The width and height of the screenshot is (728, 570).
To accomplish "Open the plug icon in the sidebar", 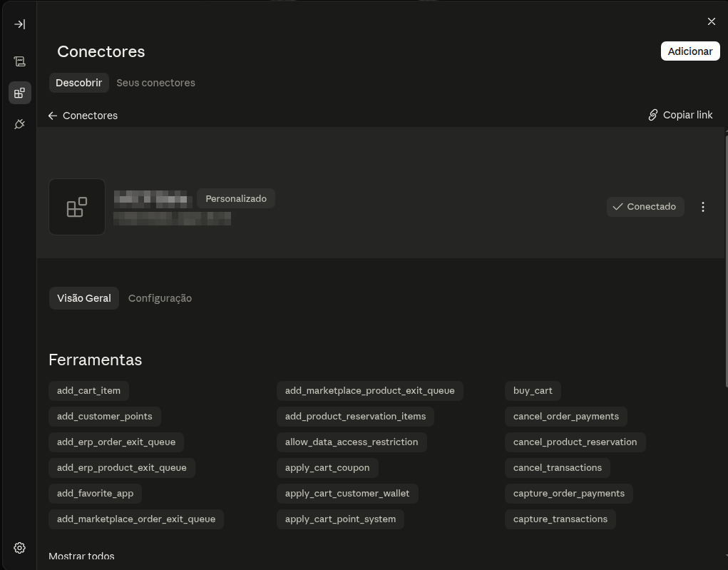I will click(x=19, y=124).
